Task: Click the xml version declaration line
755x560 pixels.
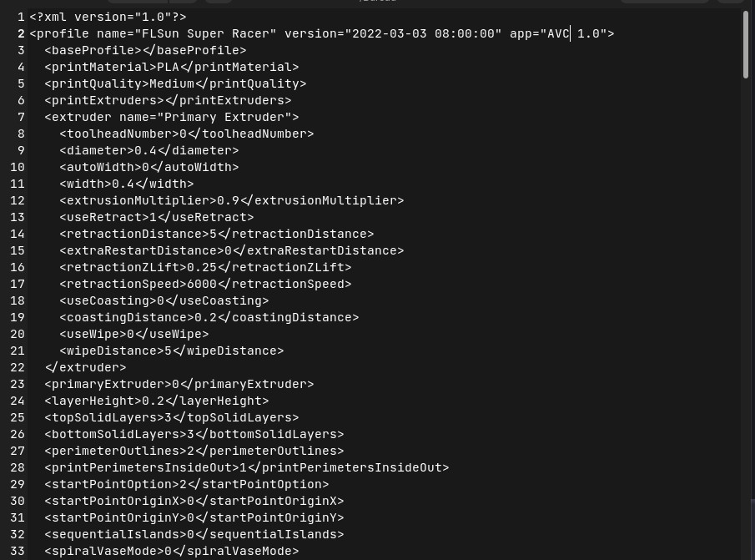Action: coord(108,17)
